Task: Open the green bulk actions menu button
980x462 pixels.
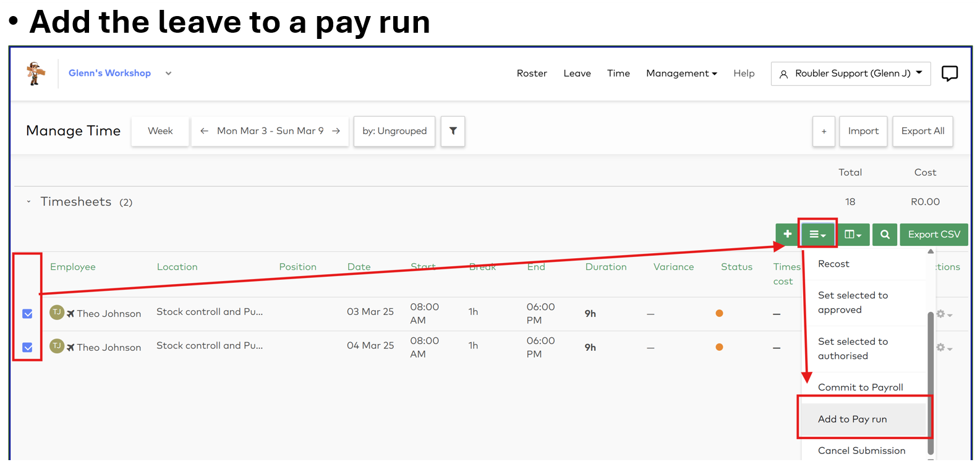Action: (817, 234)
